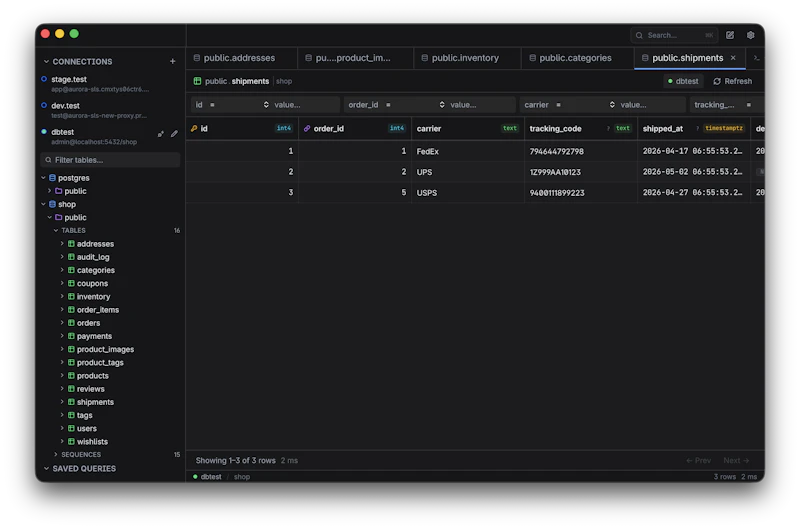
Task: Click the terminal icon after tabs
Action: (x=757, y=58)
